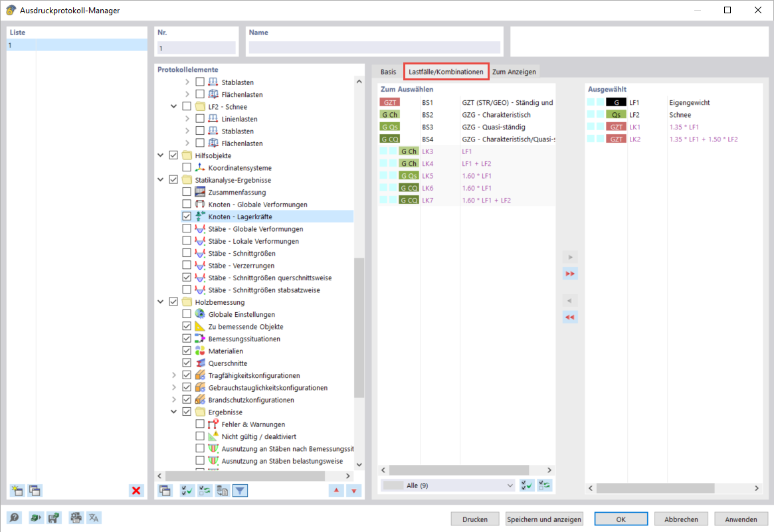The height and width of the screenshot is (532, 774).
Task: Click the Zusammenfassung icon in tree
Action: (x=200, y=192)
